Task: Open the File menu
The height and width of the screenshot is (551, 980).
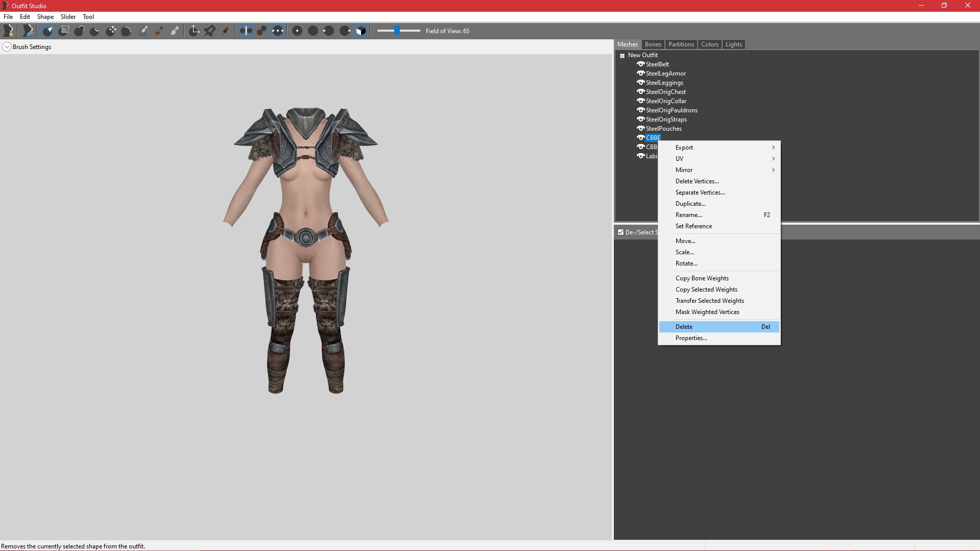Action: [x=8, y=17]
